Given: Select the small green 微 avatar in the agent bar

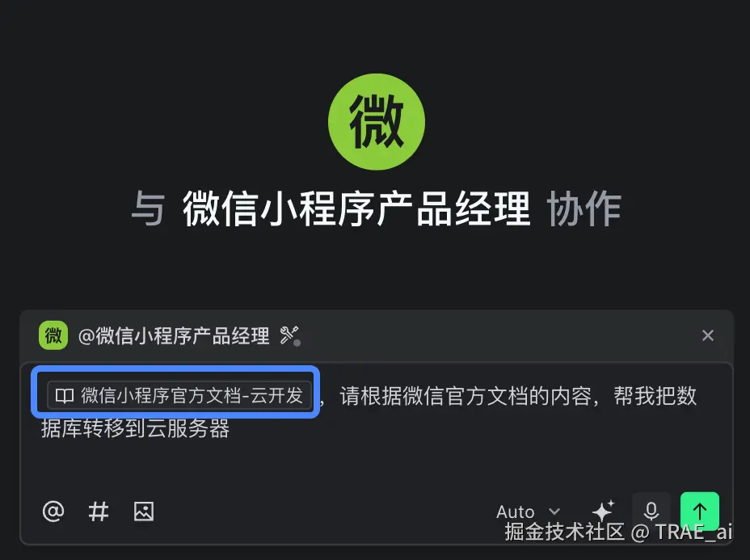Looking at the screenshot, I should (x=53, y=335).
